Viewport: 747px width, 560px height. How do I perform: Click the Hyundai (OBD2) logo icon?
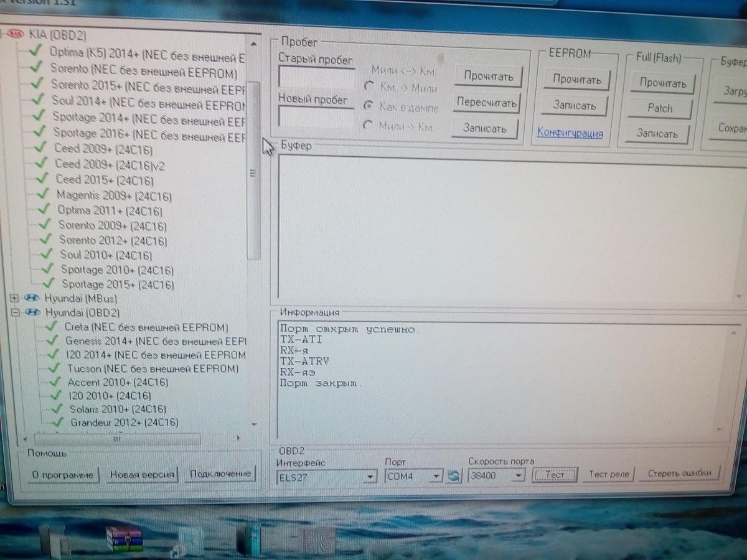tap(32, 312)
